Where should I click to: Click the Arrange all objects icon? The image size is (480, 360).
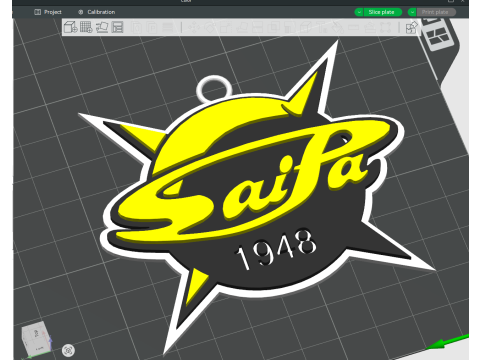pyautogui.click(x=117, y=27)
